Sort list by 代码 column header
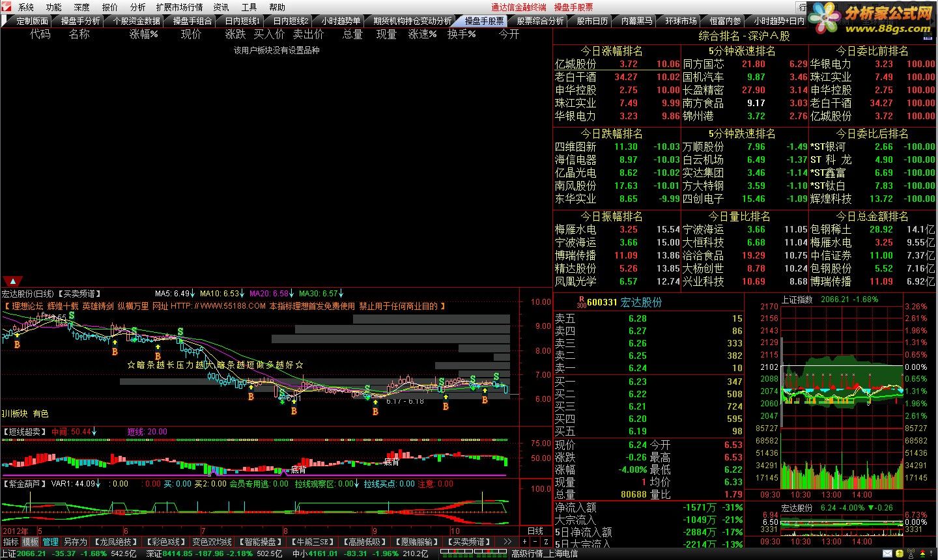This screenshot has height=560, width=938. pyautogui.click(x=40, y=34)
